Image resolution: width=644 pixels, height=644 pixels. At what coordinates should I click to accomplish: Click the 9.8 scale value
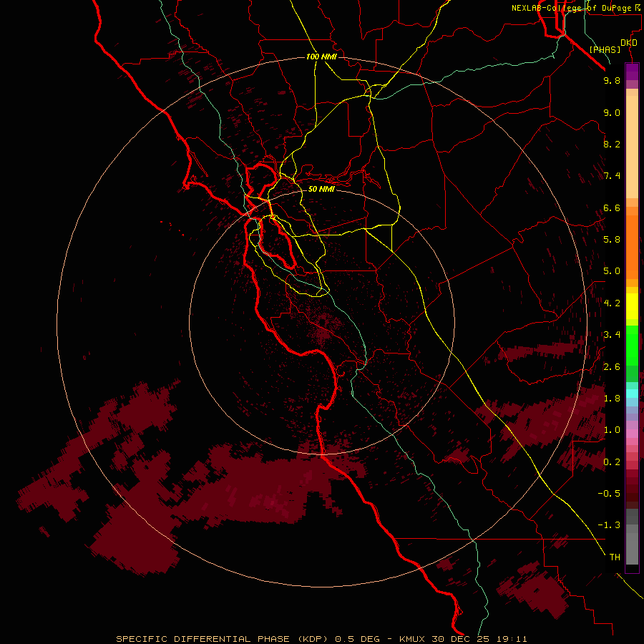coord(612,80)
